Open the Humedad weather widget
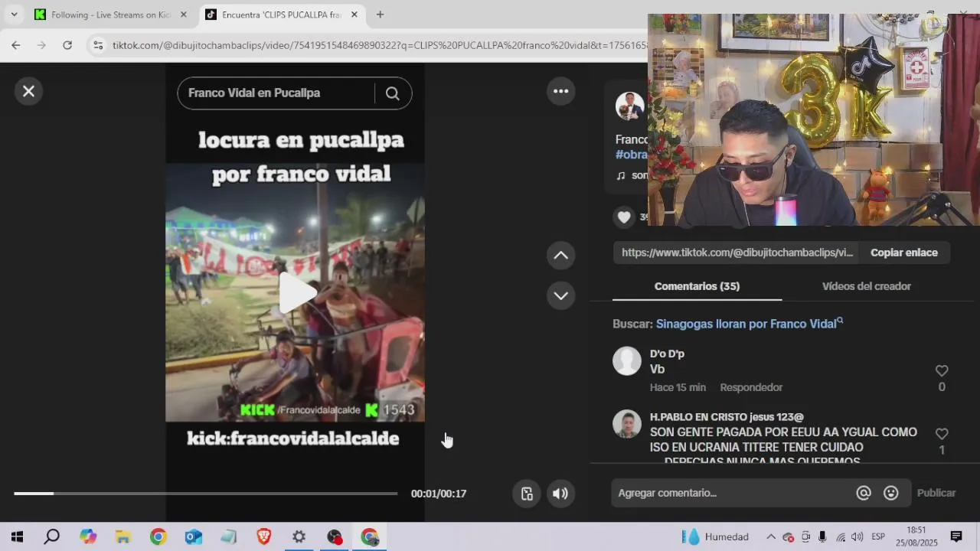This screenshot has width=980, height=551. point(715,537)
